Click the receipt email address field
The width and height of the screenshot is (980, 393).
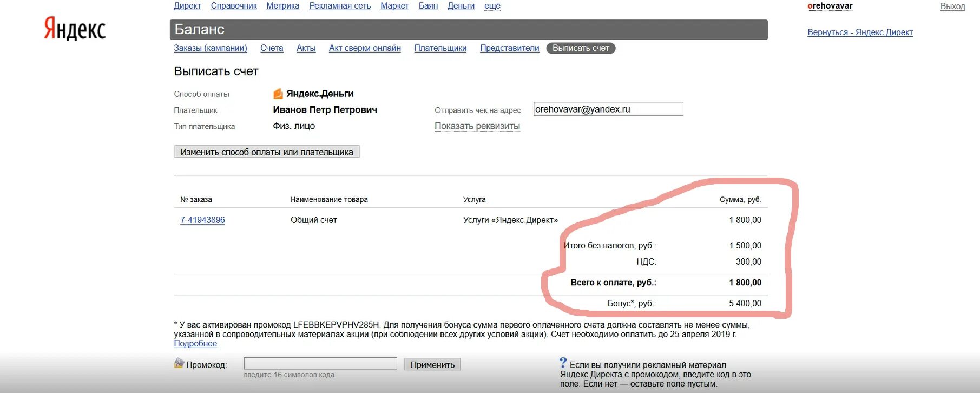(608, 109)
